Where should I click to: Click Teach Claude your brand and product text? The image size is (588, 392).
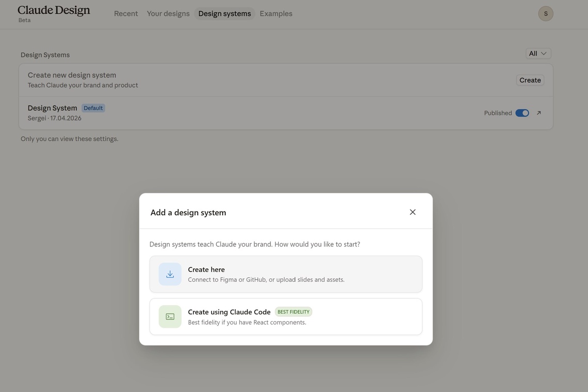(83, 85)
